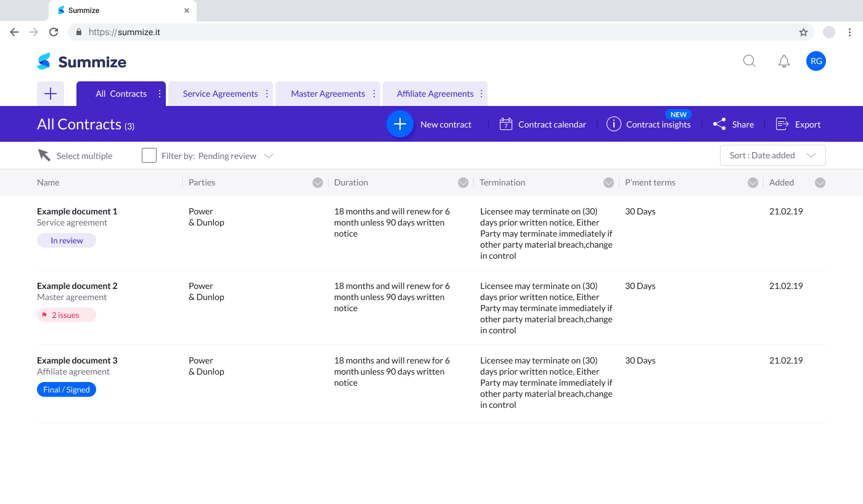Viewport: 863px width, 504px height.
Task: Expand the Pending review filter dropdown
Action: coord(269,156)
